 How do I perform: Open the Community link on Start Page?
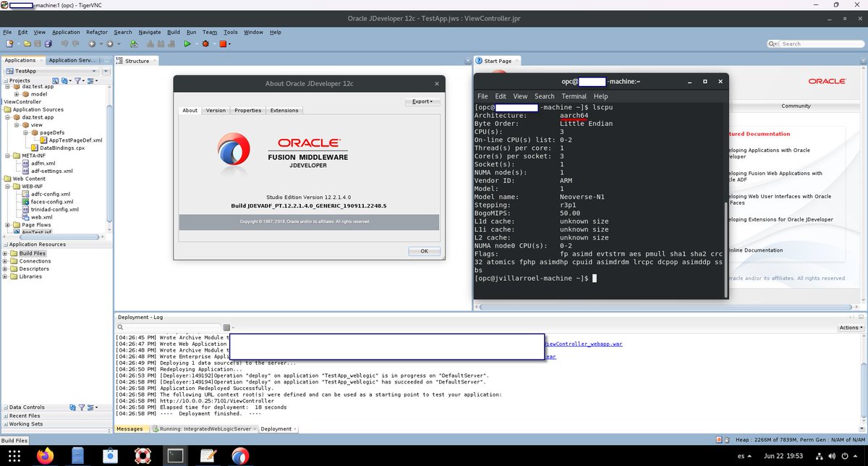pos(796,106)
